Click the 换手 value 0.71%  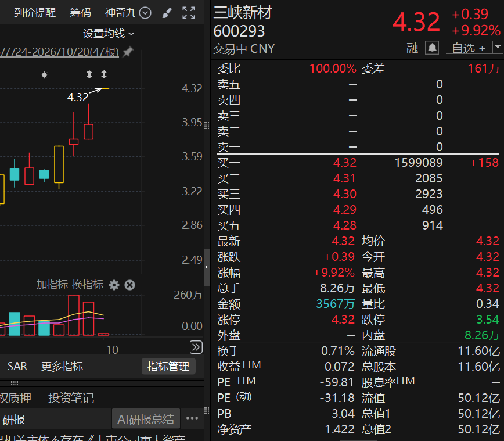pos(338,351)
